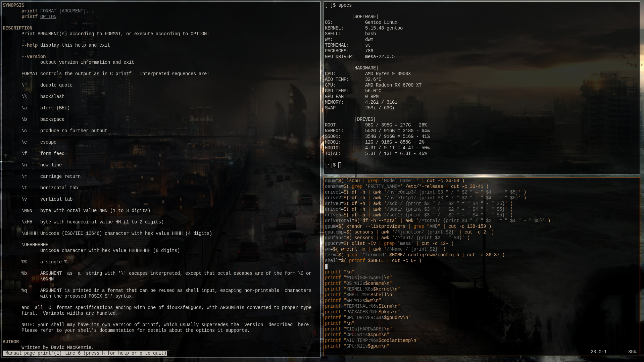
Task: Click the 'produce no further output' line
Action: click(x=64, y=131)
